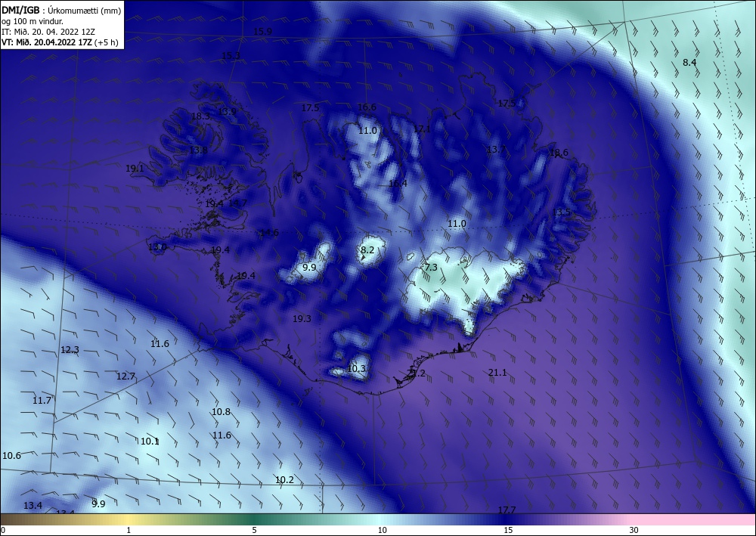Click the 'og 100 m vindur.' legend line
The image size is (756, 536).
33,20
